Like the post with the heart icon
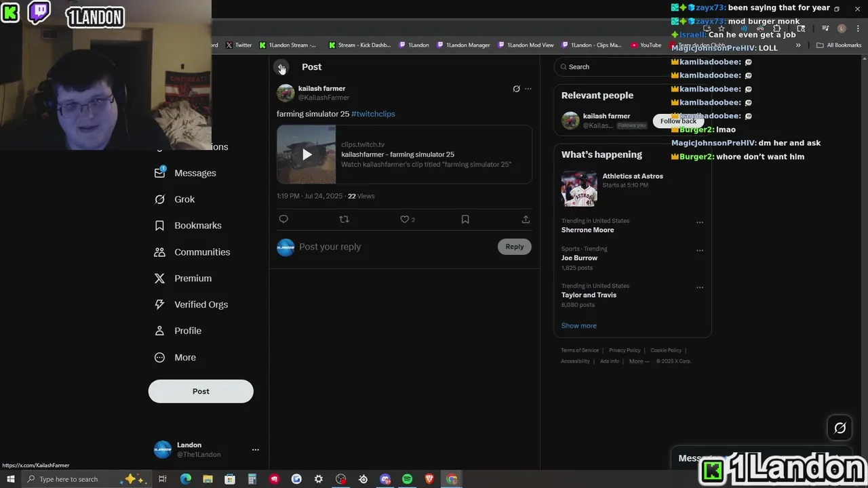 [405, 219]
